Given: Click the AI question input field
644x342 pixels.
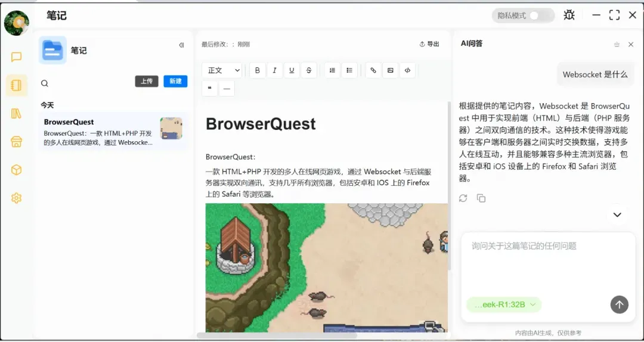Looking at the screenshot, I should (547, 262).
